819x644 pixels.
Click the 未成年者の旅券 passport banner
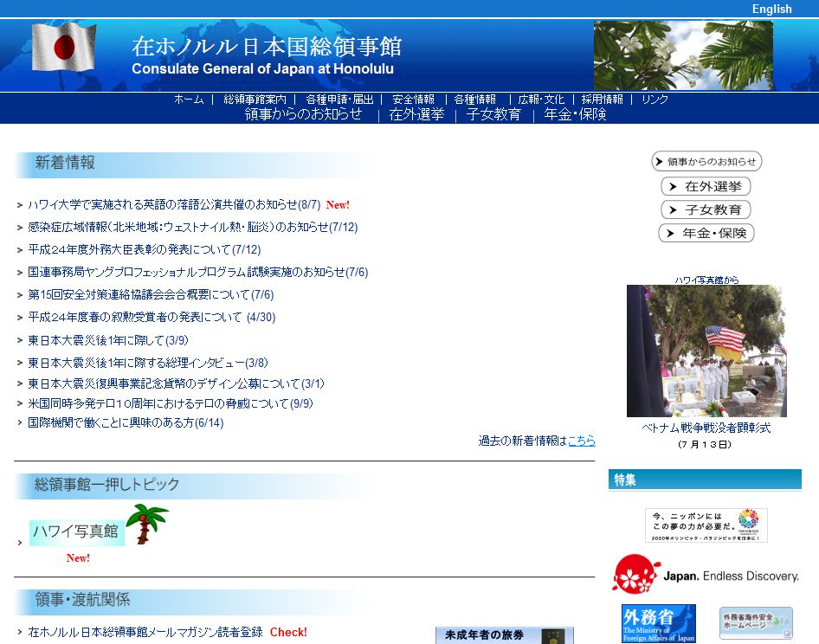[x=504, y=635]
